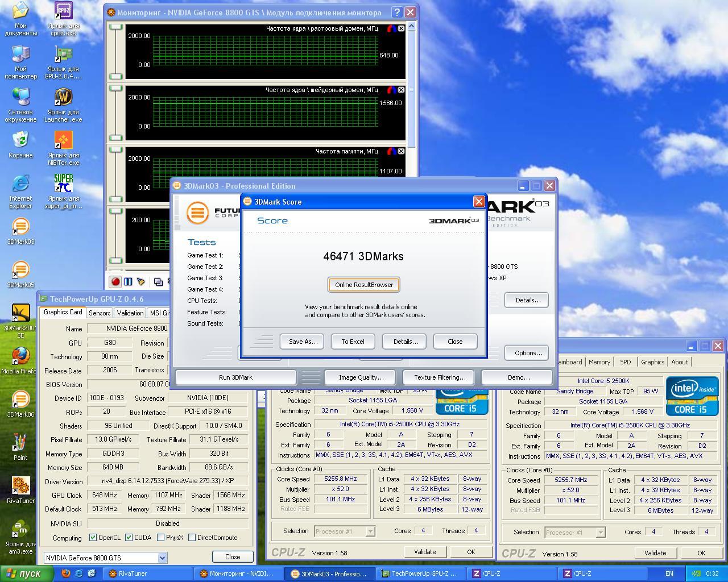This screenshot has height=582, width=728.
Task: Toggle the OpenCL checkbox in GPU-Z
Action: [x=93, y=537]
